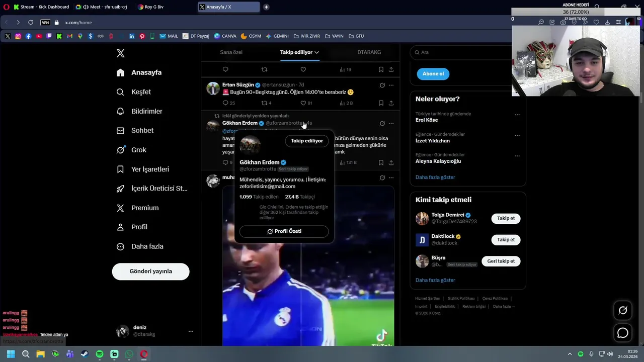Click the Gönderi yayınla button
This screenshot has height=362, width=644.
(151, 271)
